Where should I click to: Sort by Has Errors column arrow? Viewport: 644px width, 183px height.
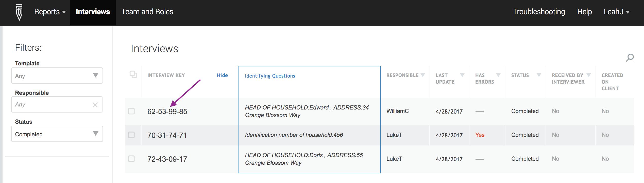(498, 75)
